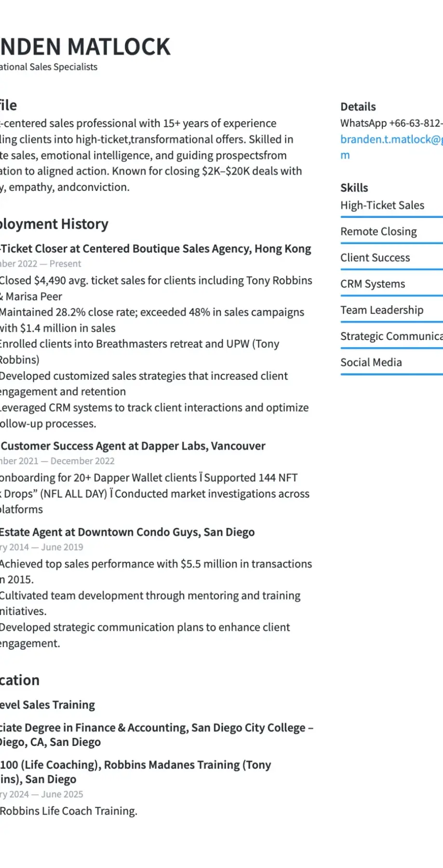Click the MATLOCK name heading

[x=85, y=47]
